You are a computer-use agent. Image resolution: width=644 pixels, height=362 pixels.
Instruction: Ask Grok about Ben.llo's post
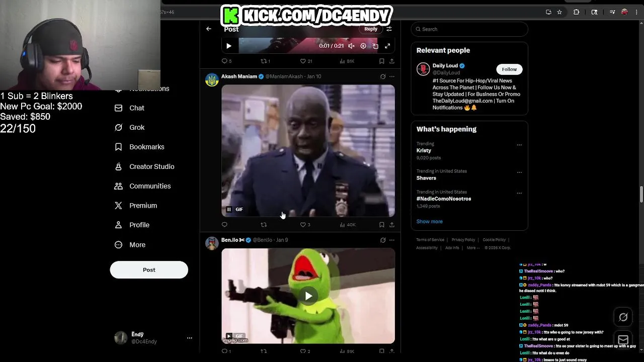[x=383, y=240]
